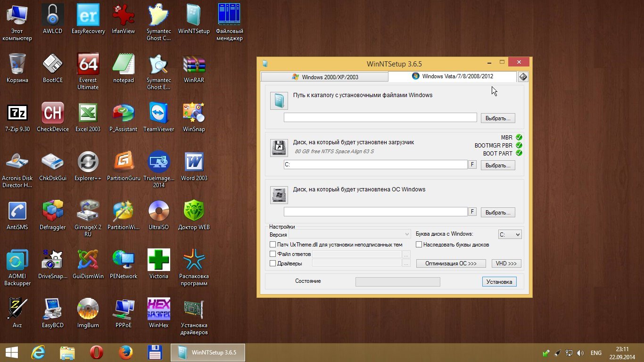Click Выбрать for the Windows OS disk
Screen dimensions: 644x362
coord(498,212)
